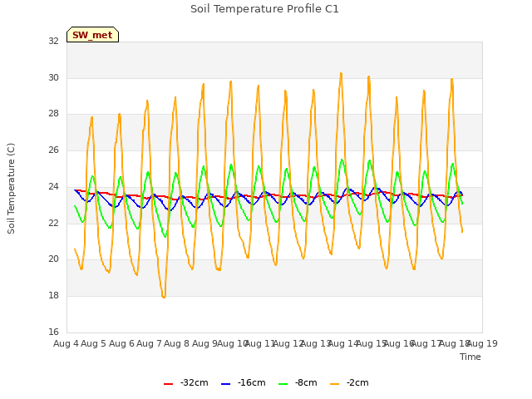Click the 26 y-axis tick label
The width and height of the screenshot is (532, 399).
coord(53,150)
